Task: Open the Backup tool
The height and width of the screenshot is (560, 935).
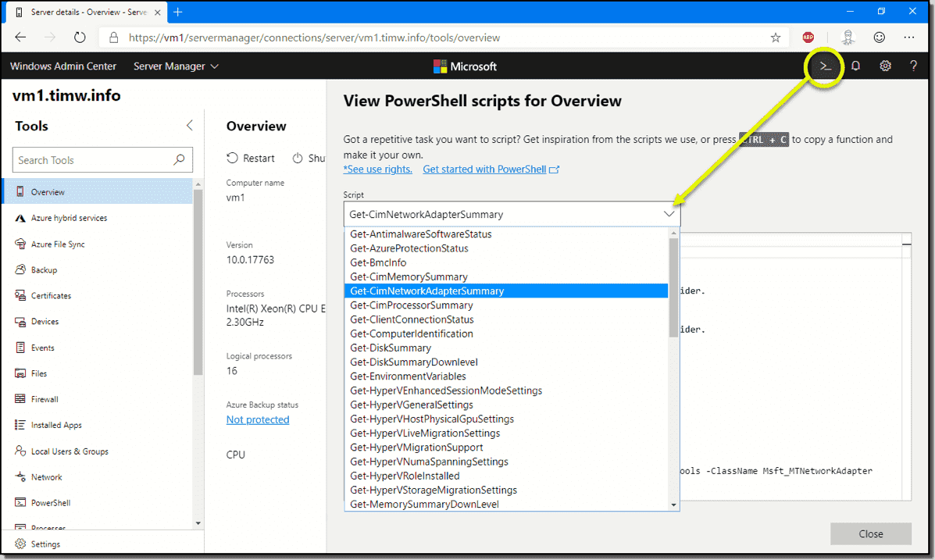Action: point(47,269)
